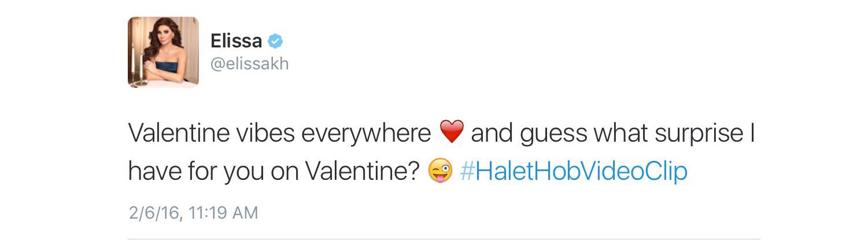
Task: Open Elissa's profile photo
Action: [x=163, y=52]
